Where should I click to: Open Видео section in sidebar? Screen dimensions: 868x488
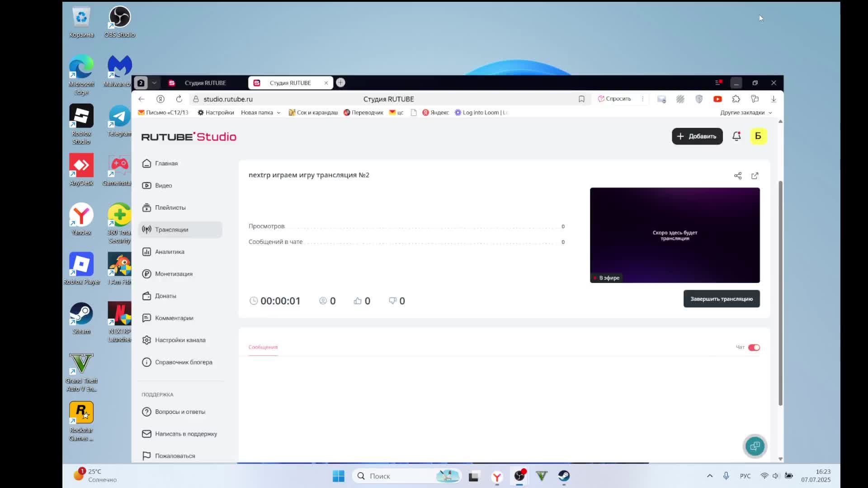coord(180,186)
